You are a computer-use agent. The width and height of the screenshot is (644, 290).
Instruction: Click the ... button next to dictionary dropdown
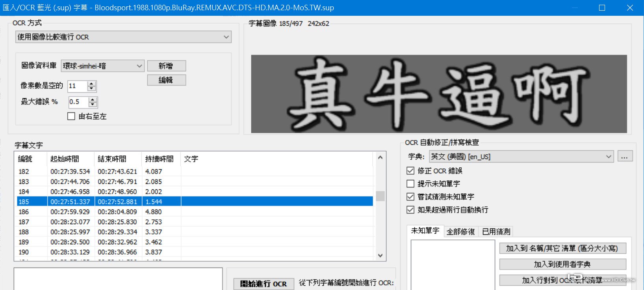[x=625, y=157]
